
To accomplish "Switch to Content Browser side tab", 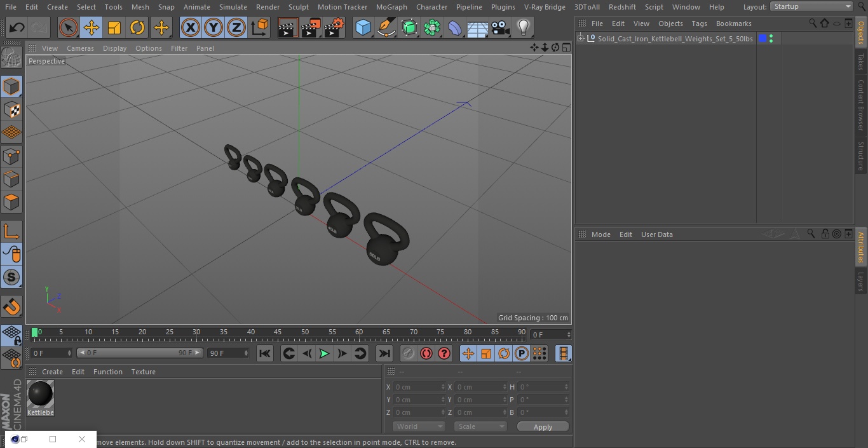I will click(861, 105).
